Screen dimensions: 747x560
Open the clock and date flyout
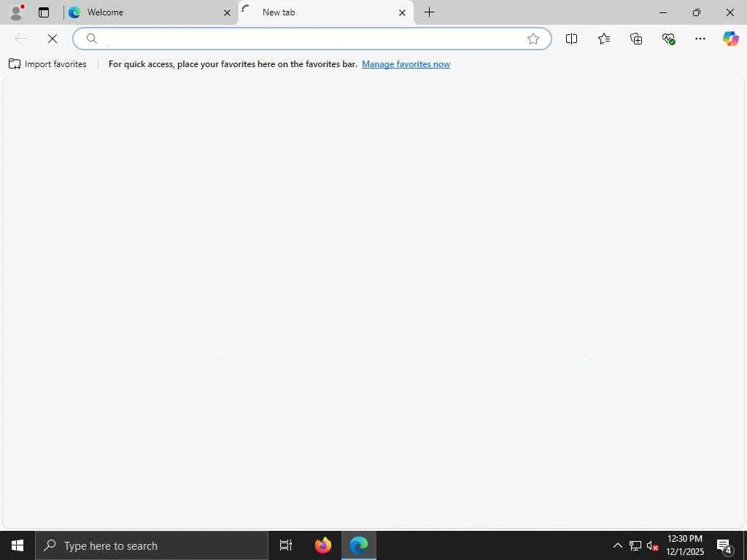685,545
